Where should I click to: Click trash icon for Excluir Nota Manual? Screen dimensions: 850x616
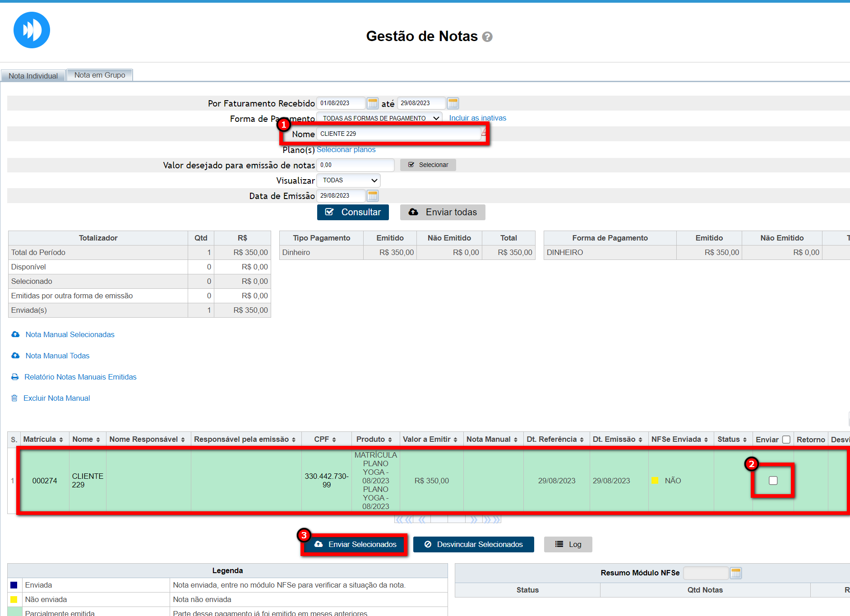[x=14, y=398]
